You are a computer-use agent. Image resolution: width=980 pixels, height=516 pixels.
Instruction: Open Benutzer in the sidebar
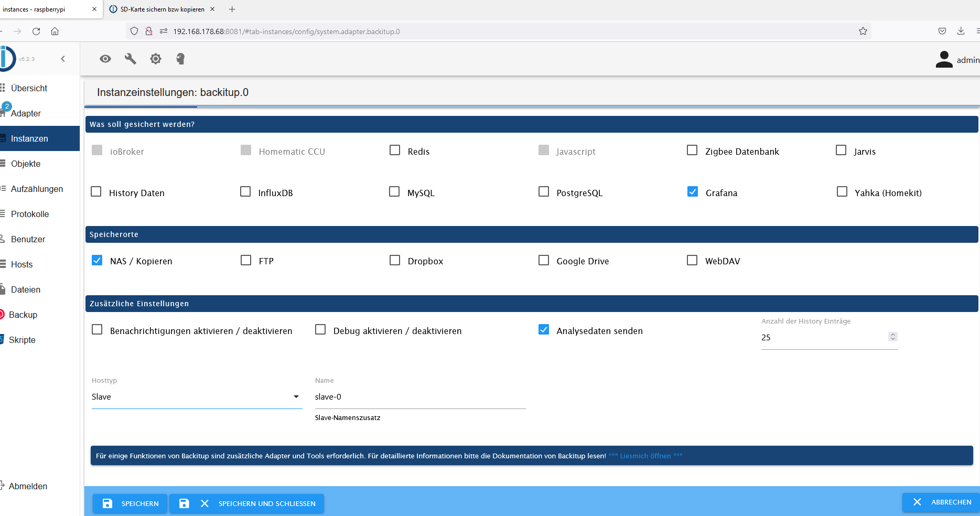40,239
